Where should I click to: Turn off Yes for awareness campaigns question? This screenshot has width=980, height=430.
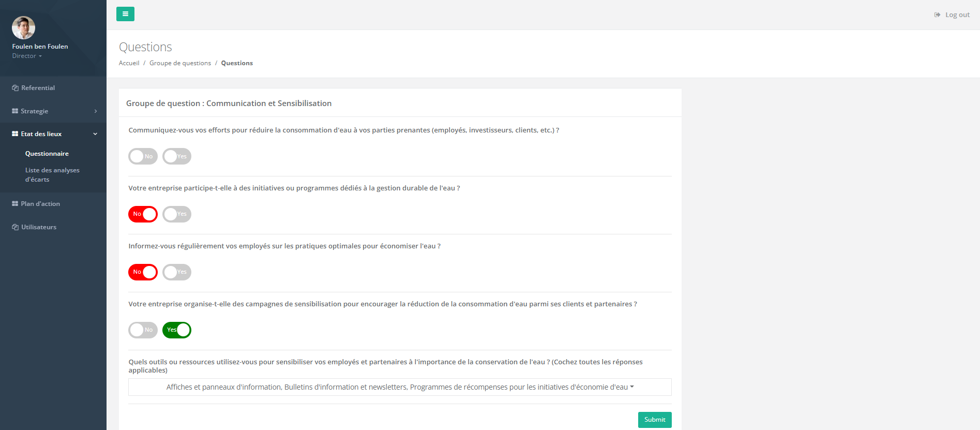(177, 330)
